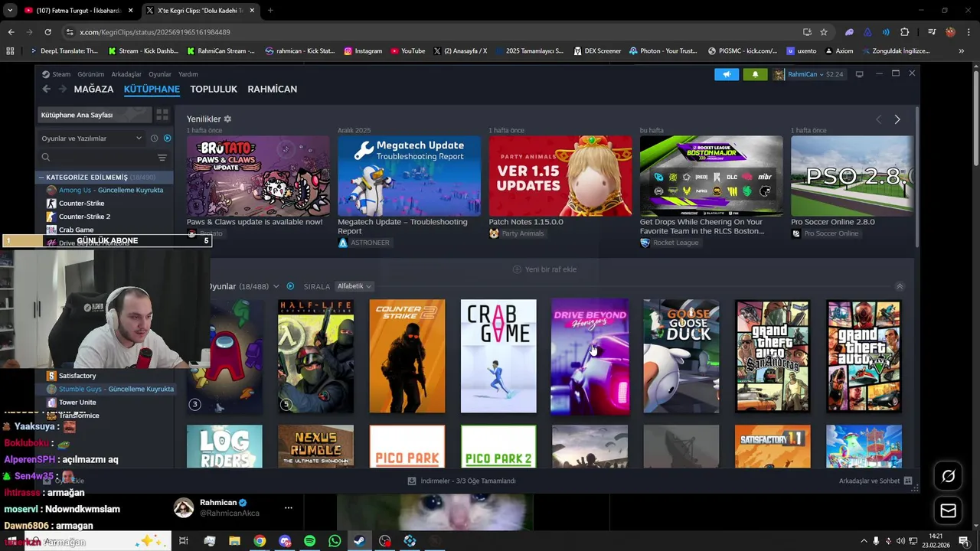The height and width of the screenshot is (551, 980).
Task: Switch to TOPLULUK tab
Action: pyautogui.click(x=214, y=89)
